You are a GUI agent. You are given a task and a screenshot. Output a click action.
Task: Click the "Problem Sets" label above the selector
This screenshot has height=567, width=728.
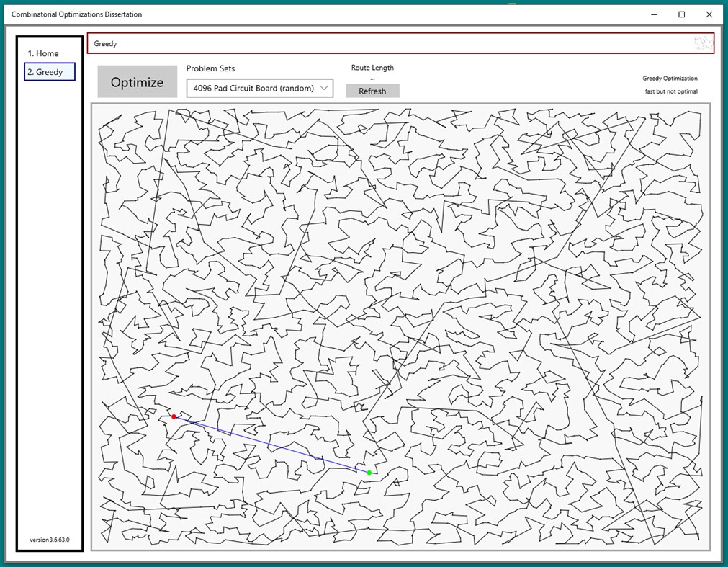(x=210, y=68)
